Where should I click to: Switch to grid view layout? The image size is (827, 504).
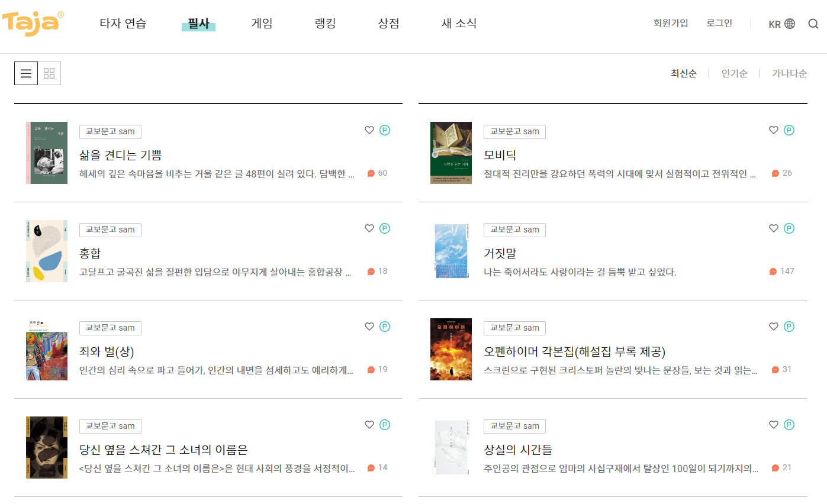[x=49, y=73]
